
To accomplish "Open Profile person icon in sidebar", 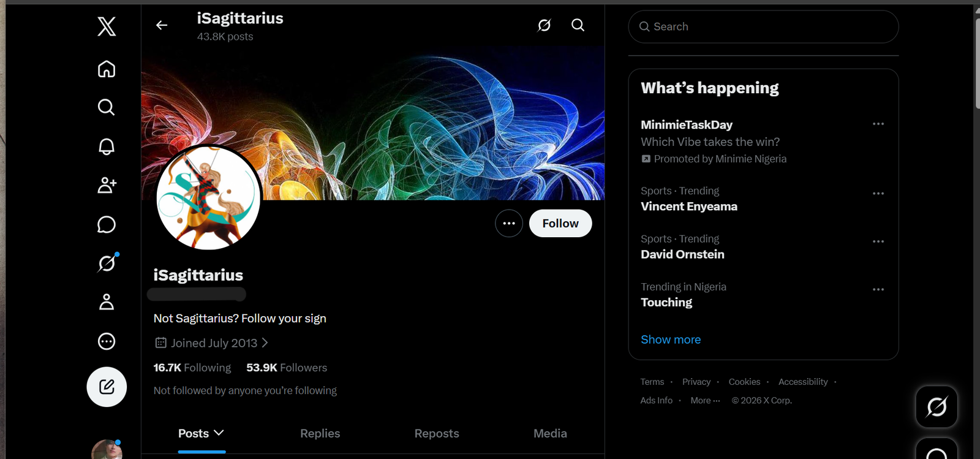I will (107, 302).
